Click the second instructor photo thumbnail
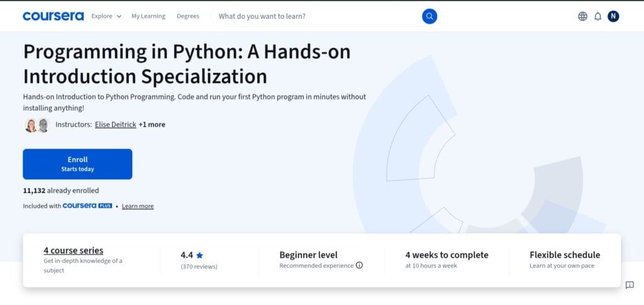 click(x=43, y=125)
